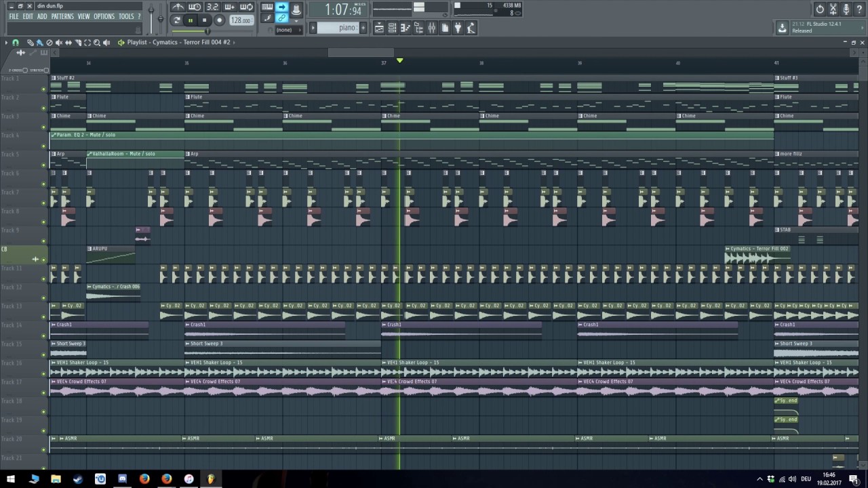Stop playback with the stop button
Viewport: 868px width, 488px height.
click(x=205, y=20)
